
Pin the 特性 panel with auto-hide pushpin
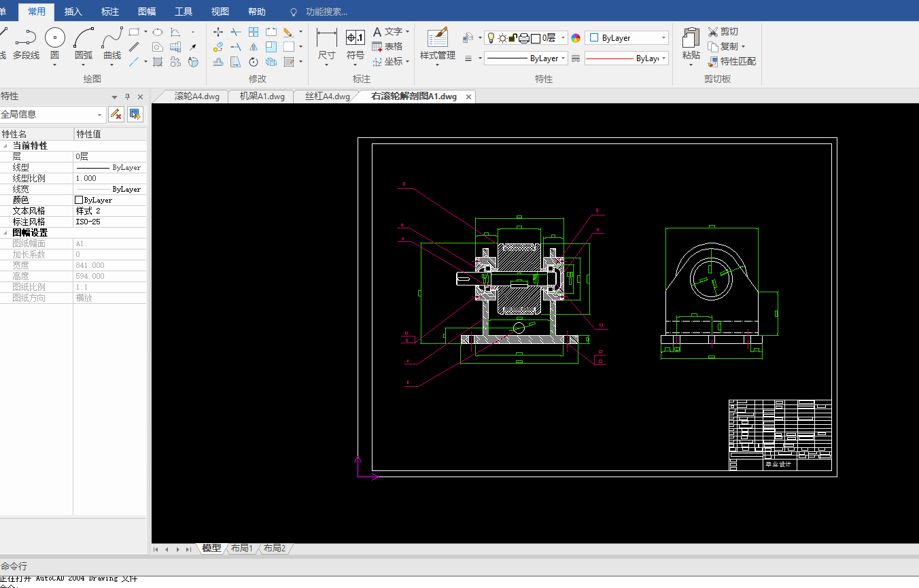pyautogui.click(x=127, y=97)
